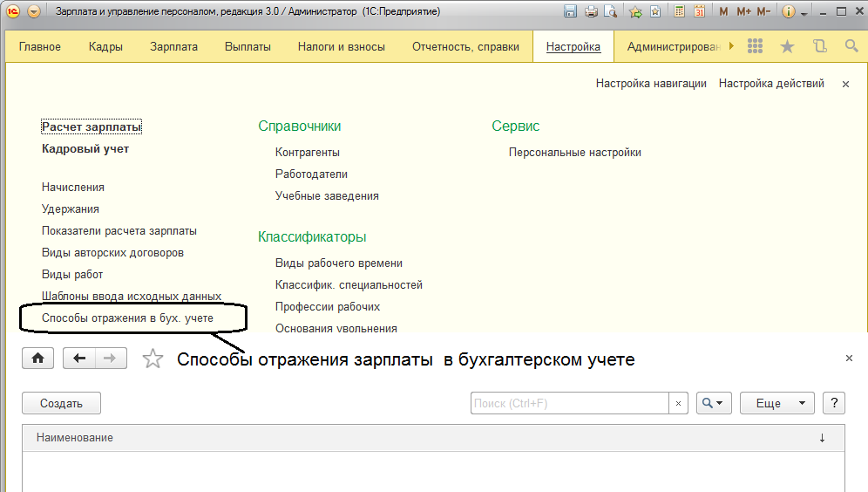Image resolution: width=868 pixels, height=492 pixels.
Task: Click the Save diskette icon in title bar
Action: click(571, 12)
